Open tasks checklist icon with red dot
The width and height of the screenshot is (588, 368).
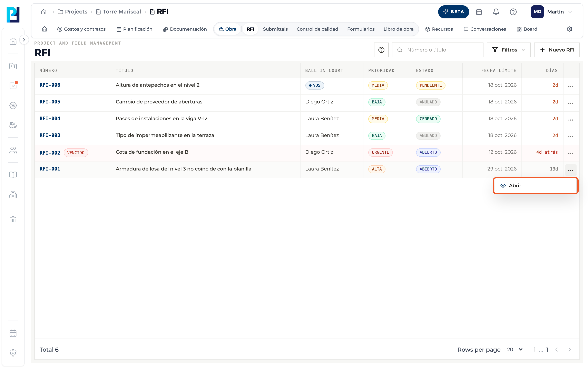tap(13, 86)
